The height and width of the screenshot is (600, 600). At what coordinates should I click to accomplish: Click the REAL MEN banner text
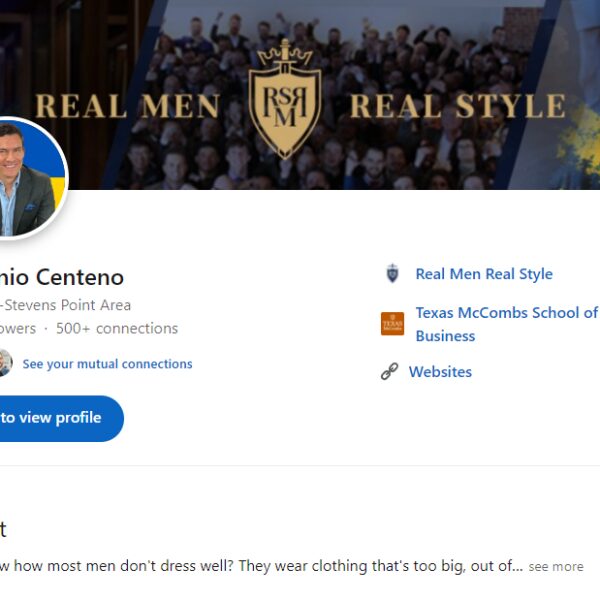tap(127, 107)
